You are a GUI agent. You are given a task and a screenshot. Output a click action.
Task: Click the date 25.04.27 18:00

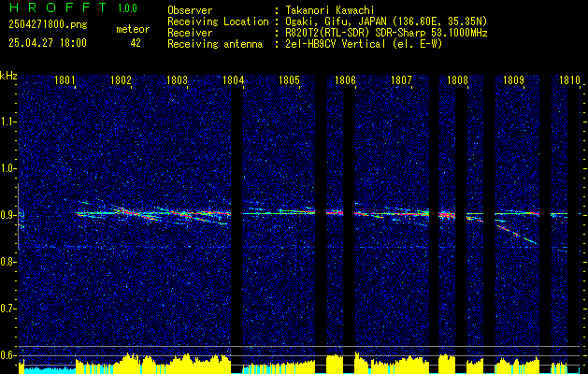(48, 43)
